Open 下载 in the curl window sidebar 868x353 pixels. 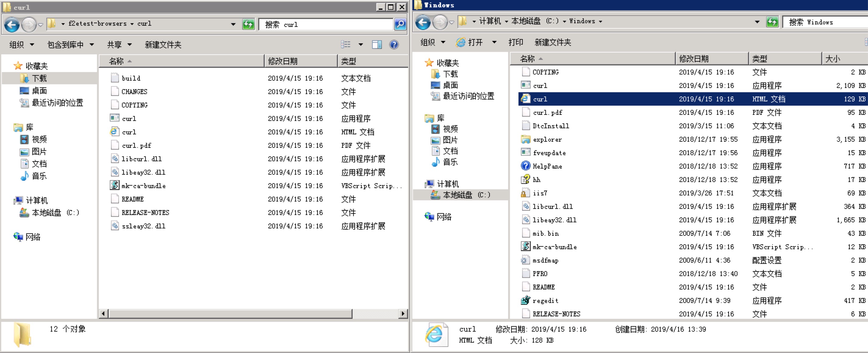(x=33, y=78)
